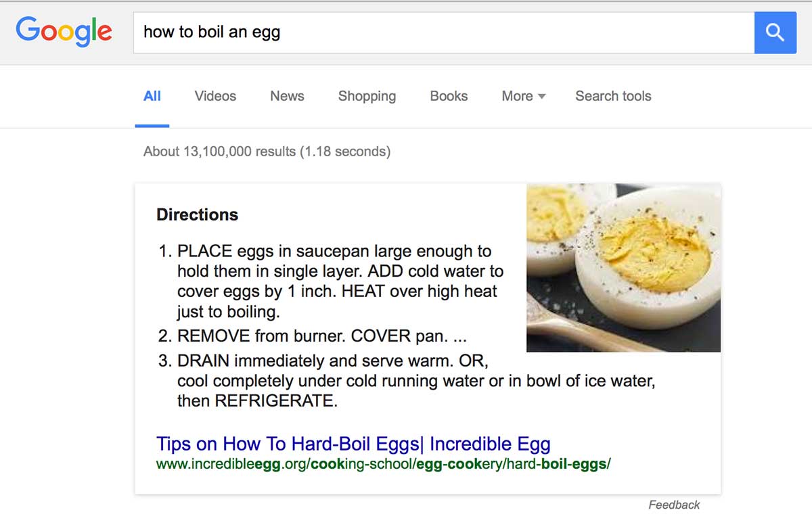Expand the More dropdown menu
This screenshot has width=812, height=531.
(523, 96)
